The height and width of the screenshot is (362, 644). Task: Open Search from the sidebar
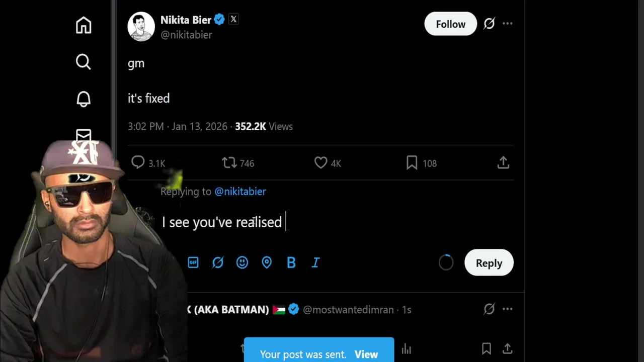pyautogui.click(x=84, y=62)
